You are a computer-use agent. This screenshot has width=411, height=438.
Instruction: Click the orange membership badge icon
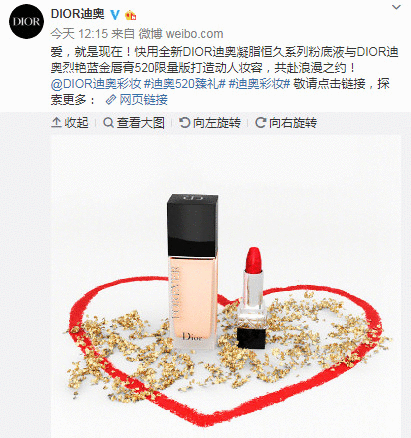[130, 15]
